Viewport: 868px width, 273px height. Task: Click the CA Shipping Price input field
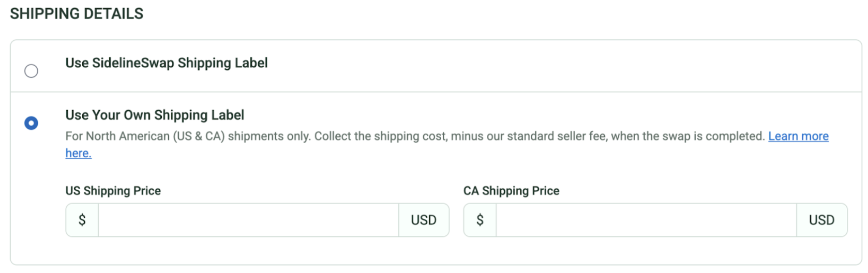[x=646, y=220]
